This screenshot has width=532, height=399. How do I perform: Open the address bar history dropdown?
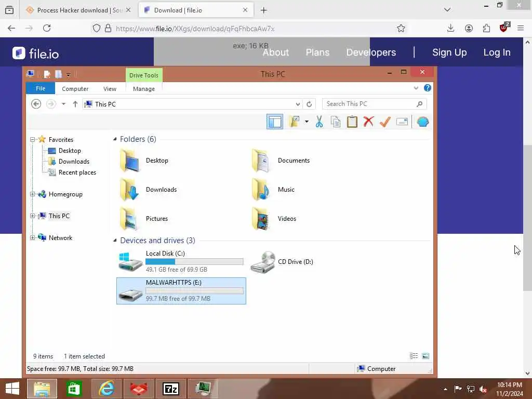point(298,104)
